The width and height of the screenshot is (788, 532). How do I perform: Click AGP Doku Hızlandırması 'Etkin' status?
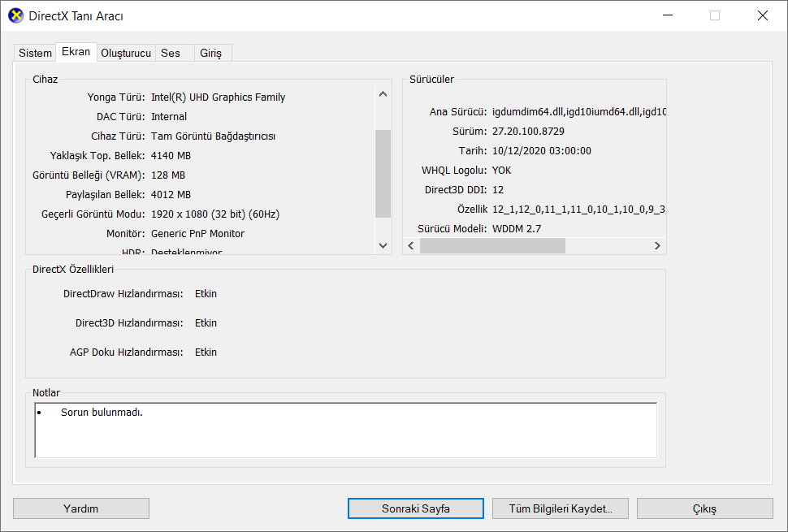coord(206,353)
